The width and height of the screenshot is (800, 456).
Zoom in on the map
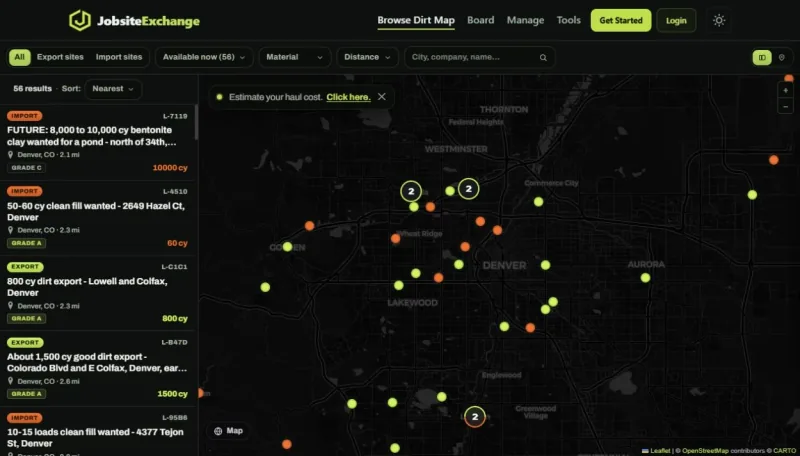pos(786,90)
